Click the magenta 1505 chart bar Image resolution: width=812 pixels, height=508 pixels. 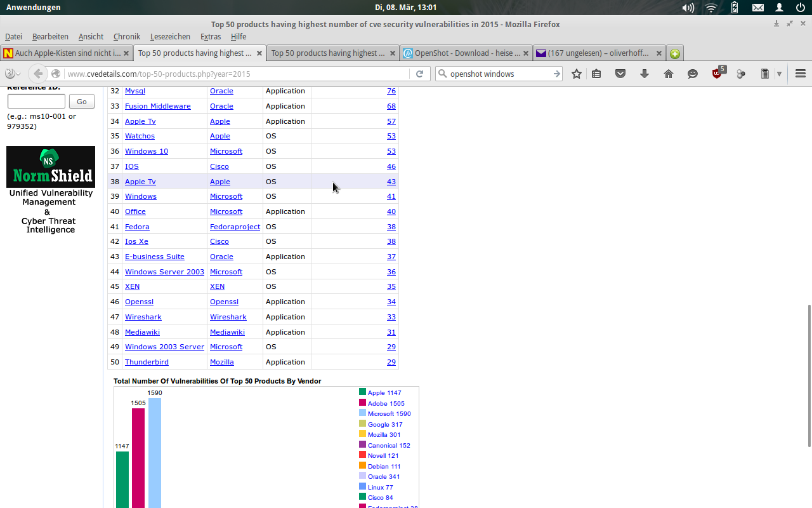pos(138,458)
